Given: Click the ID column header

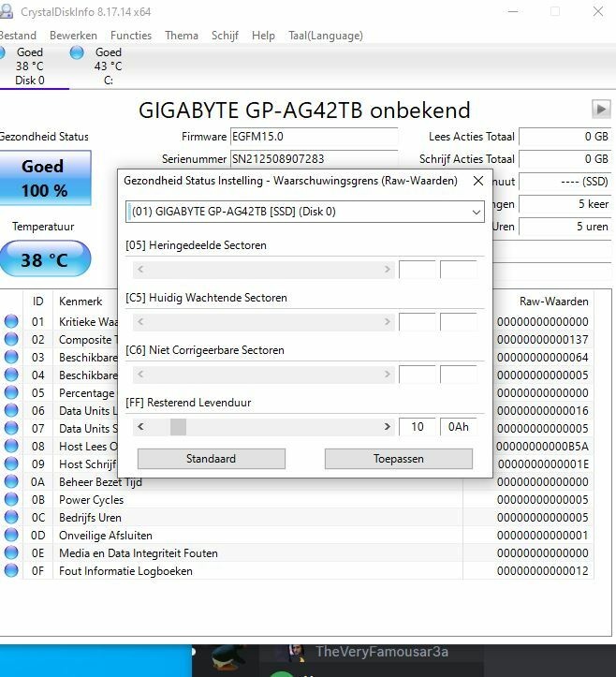Looking at the screenshot, I should coord(38,301).
